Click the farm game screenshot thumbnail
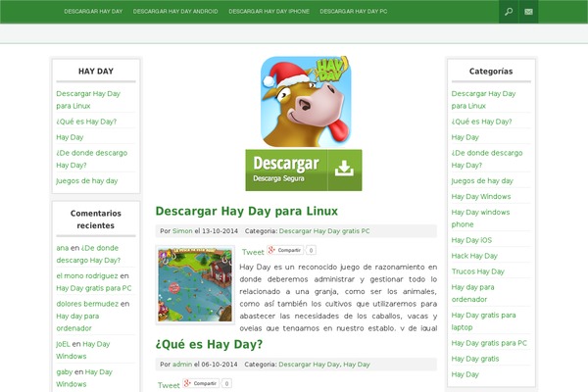 pos(195,285)
